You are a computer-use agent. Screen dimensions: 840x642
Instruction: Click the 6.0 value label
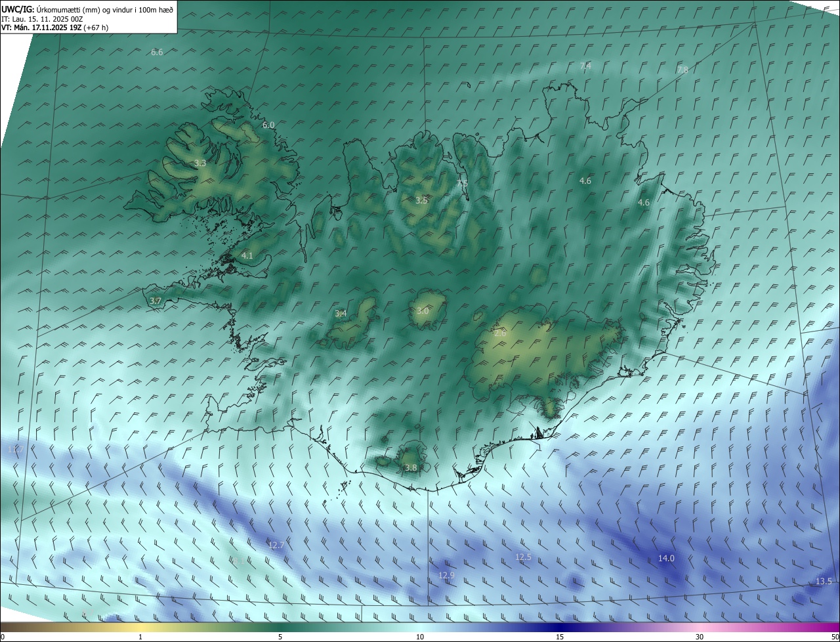coord(268,125)
